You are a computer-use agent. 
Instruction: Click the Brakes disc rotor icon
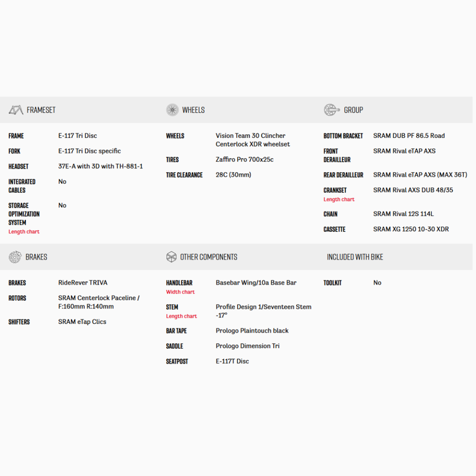(x=15, y=257)
